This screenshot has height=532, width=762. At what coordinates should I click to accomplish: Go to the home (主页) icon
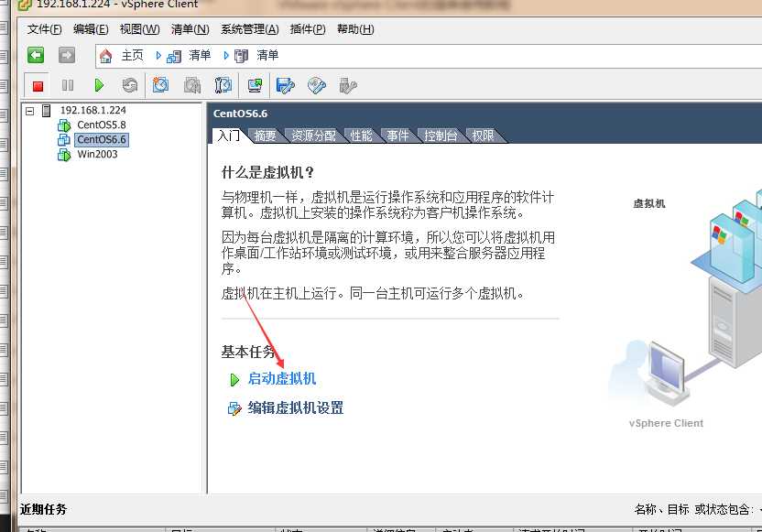[x=105, y=56]
